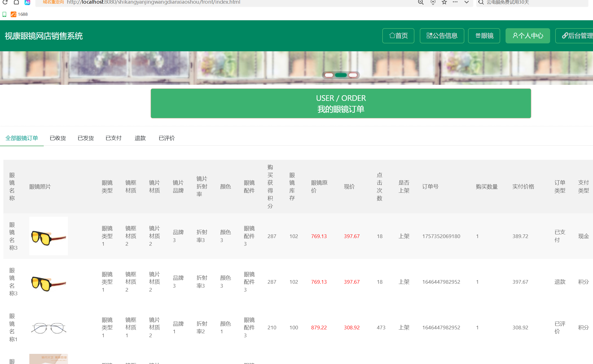This screenshot has width=593, height=364.
Task: Click the star bookmark icon
Action: [444, 2]
